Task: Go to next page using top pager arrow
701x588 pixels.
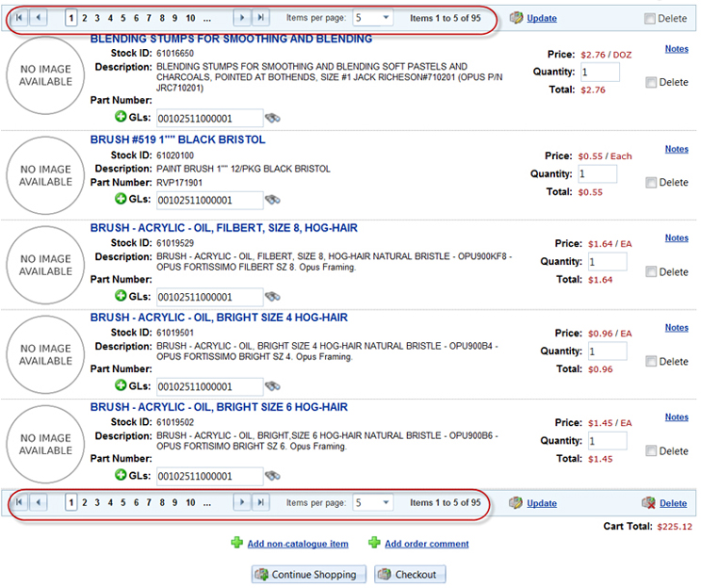Action: click(x=242, y=18)
